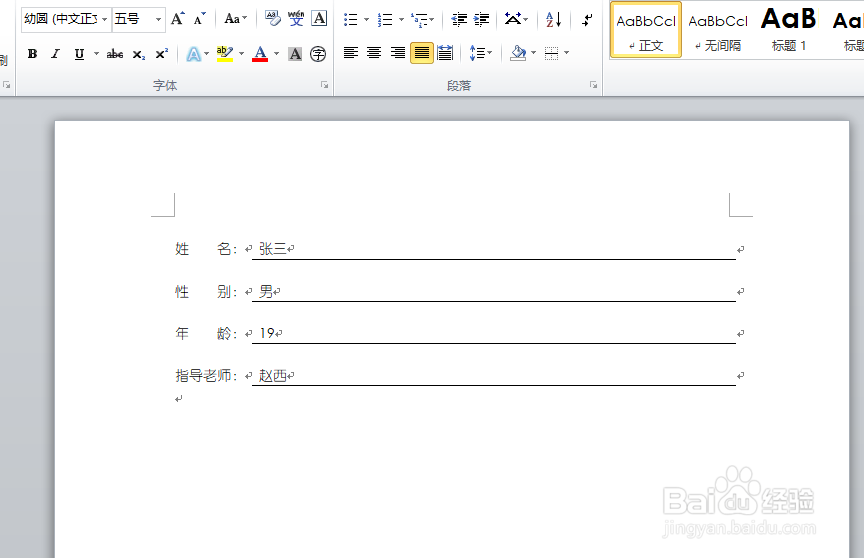Toggle Bold formatting

33,54
